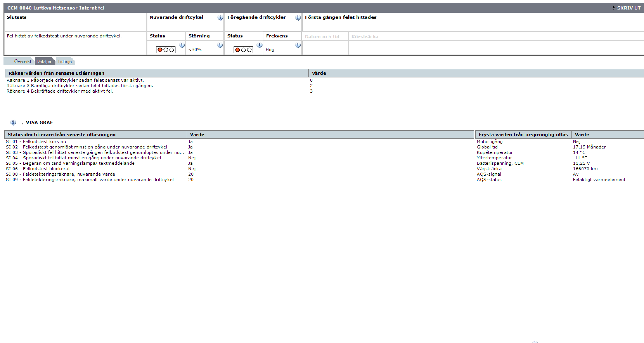Click info icon left of VISA GRAF
The width and height of the screenshot is (644, 343).
[x=13, y=122]
